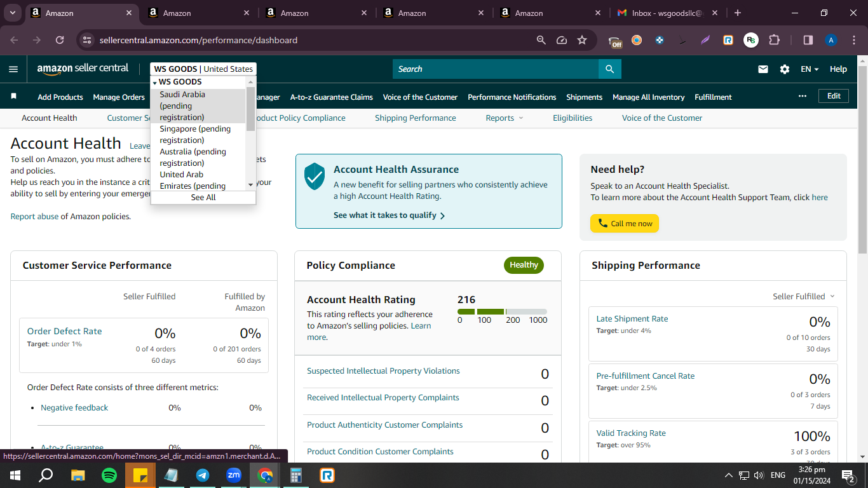
Task: Open the three-dots overflow in the navigation bar
Action: pyautogui.click(x=803, y=96)
